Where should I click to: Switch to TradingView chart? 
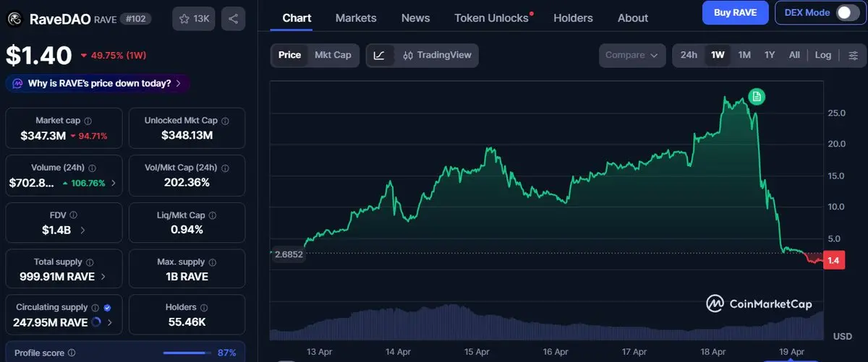tap(437, 55)
